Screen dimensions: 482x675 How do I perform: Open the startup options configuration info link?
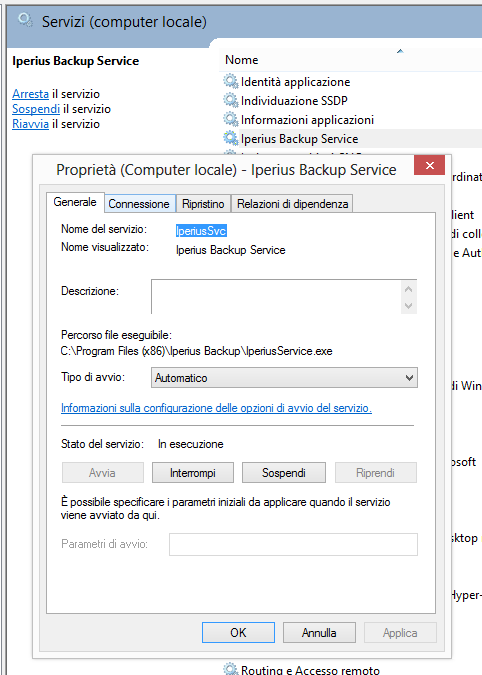click(x=216, y=408)
